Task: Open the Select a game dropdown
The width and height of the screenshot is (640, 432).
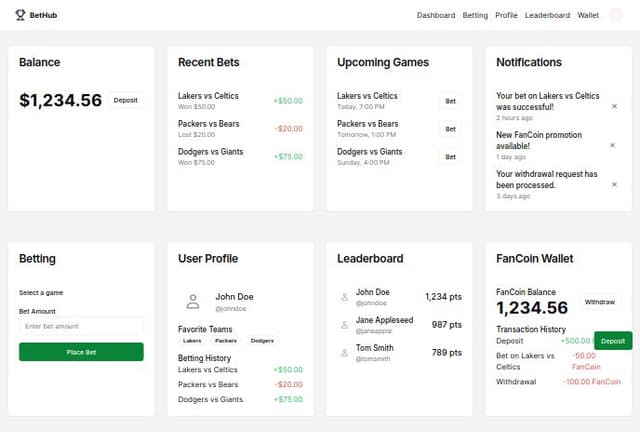Action: [41, 293]
